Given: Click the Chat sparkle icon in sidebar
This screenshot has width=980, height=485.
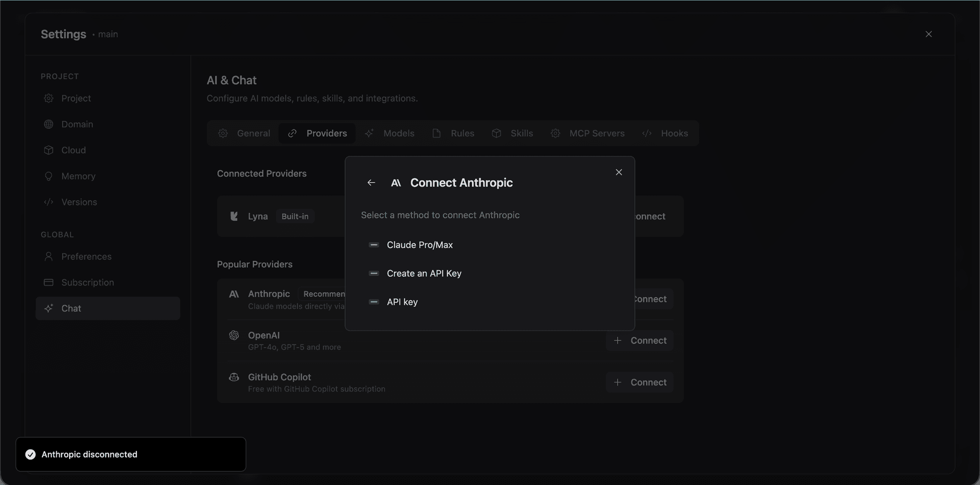Looking at the screenshot, I should pos(49,308).
